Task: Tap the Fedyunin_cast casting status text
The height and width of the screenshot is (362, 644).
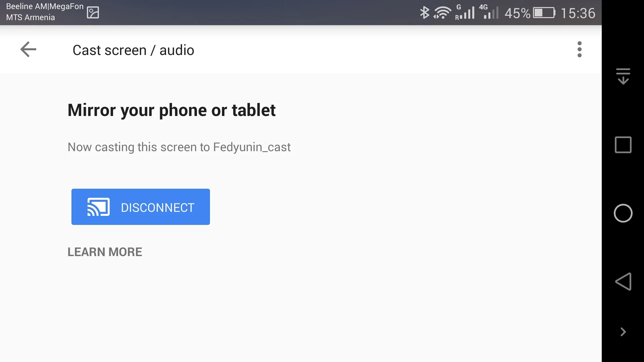Action: 179,147
